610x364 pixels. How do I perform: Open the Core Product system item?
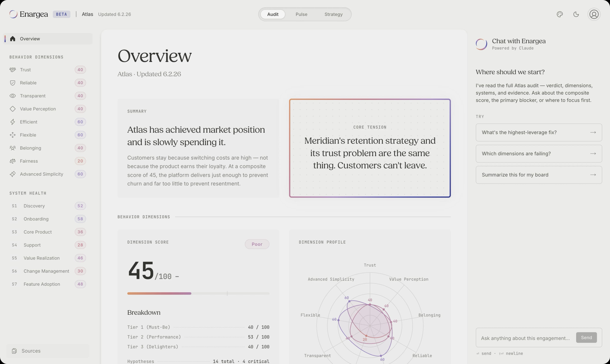coord(48,232)
